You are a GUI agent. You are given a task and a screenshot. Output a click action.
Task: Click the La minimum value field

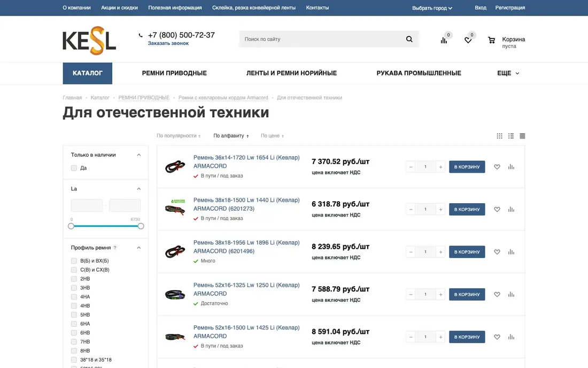(87, 205)
